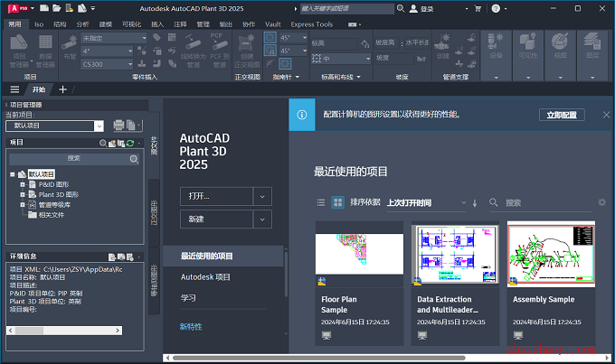Click the magnifier in project tree search box
This screenshot has height=364, width=615.
click(134, 159)
